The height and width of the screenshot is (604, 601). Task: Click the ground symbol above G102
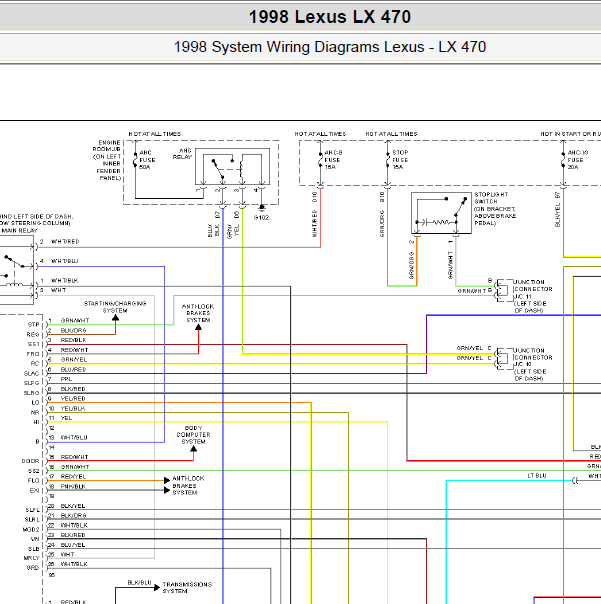pyautogui.click(x=262, y=208)
